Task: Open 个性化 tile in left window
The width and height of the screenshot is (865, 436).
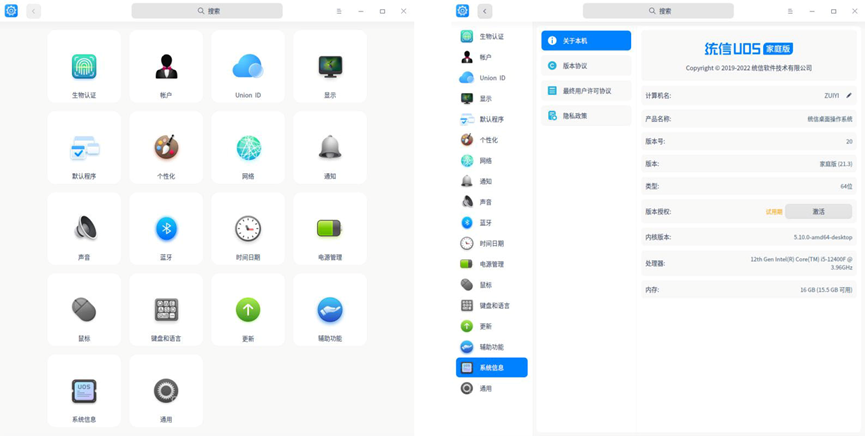Action: coord(166,147)
